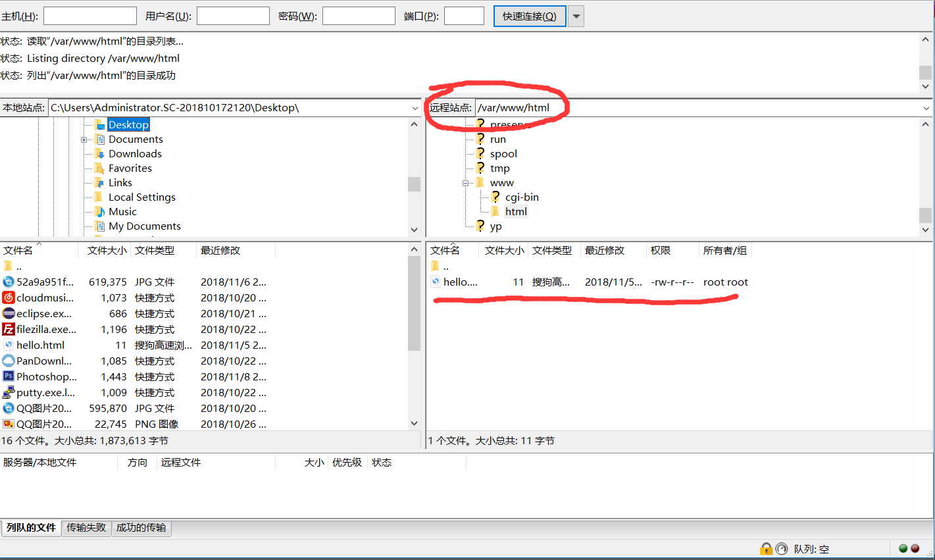The width and height of the screenshot is (935, 560).
Task: Select the putty.exe shortcut icon
Action: (x=9, y=392)
